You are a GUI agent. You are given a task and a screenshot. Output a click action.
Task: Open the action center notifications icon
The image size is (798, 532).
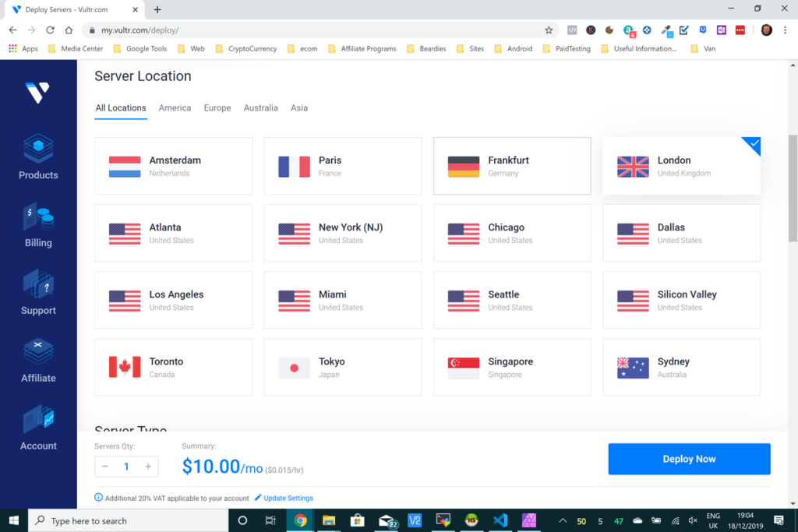[x=779, y=520]
